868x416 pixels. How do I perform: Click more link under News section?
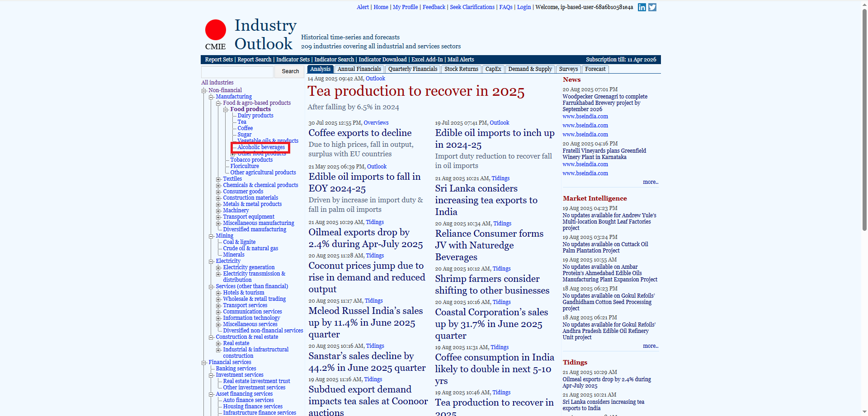coord(650,182)
